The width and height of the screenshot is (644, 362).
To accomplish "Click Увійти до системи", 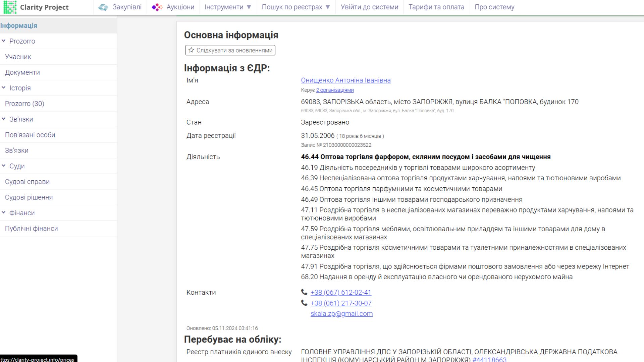I will click(369, 7).
